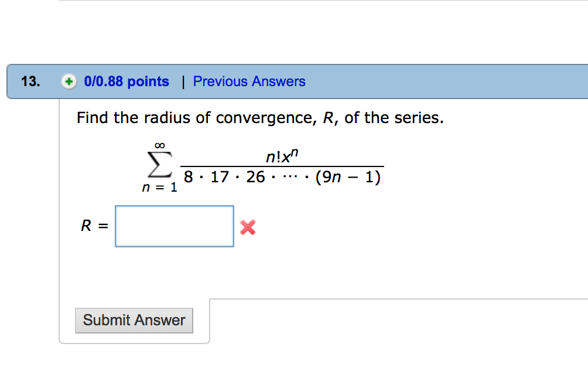Image resolution: width=588 pixels, height=381 pixels.
Task: Click the 'R =' label beside input
Action: [94, 226]
